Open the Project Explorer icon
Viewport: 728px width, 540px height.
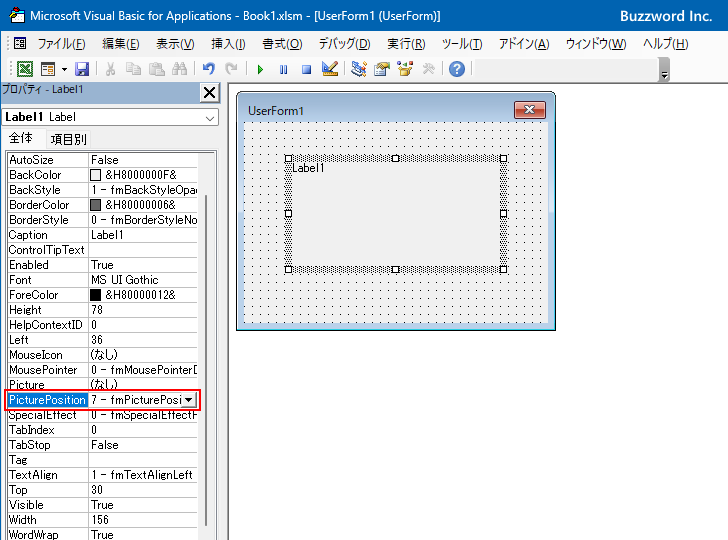(358, 69)
